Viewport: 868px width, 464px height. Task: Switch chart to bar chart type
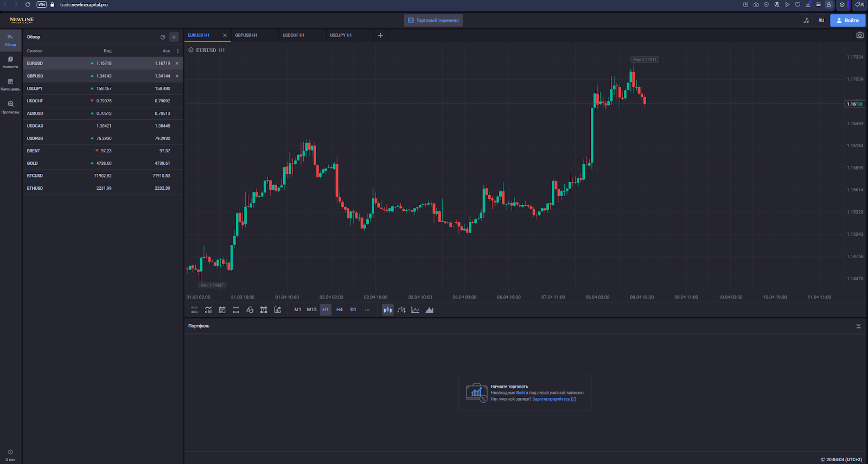click(401, 310)
